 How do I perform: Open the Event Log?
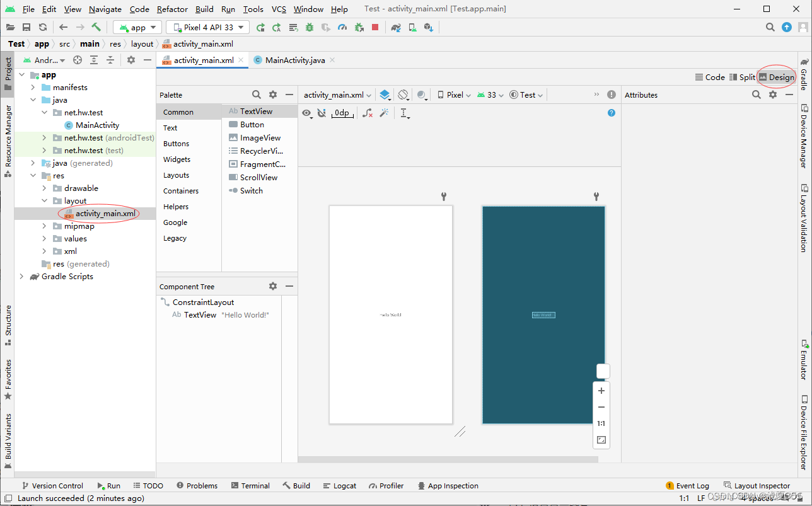pos(687,485)
